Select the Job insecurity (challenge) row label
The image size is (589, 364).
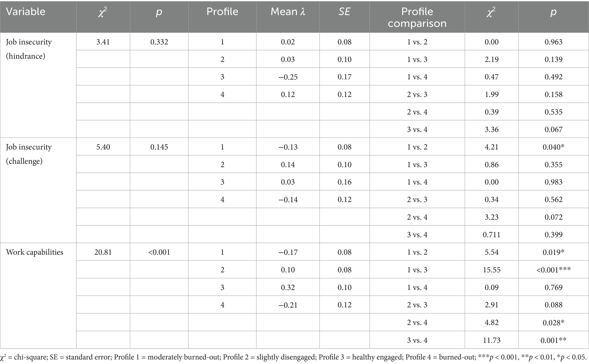29,154
